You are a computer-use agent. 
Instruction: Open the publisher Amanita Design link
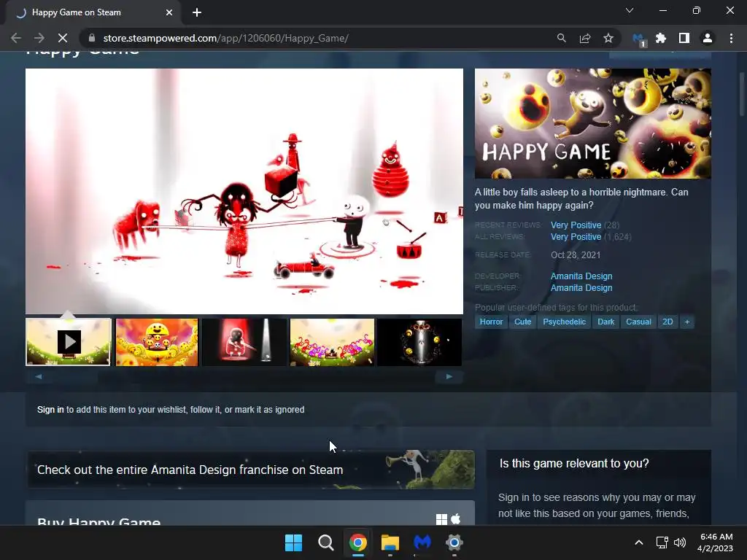[x=581, y=287]
